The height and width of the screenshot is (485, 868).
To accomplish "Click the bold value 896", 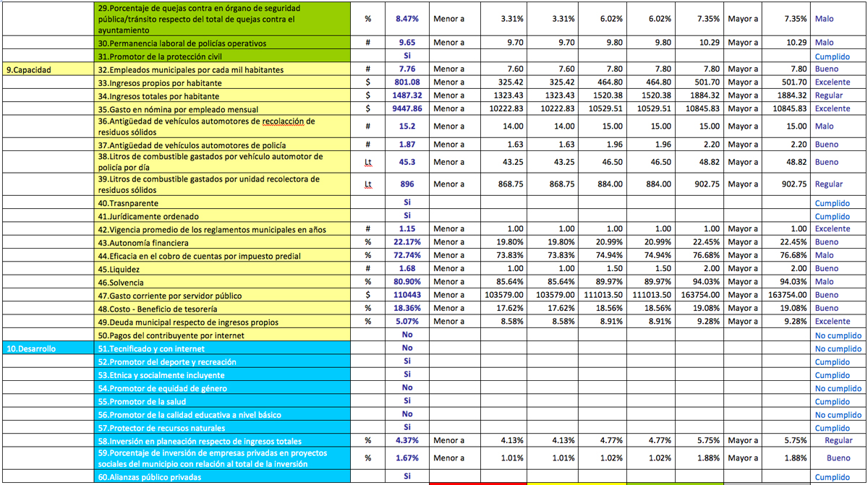I will click(x=407, y=184).
